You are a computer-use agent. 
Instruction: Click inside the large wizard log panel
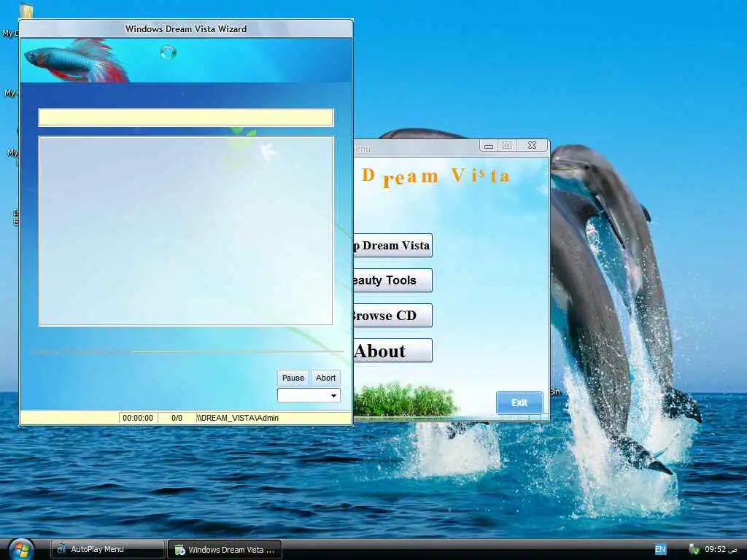tap(186, 231)
